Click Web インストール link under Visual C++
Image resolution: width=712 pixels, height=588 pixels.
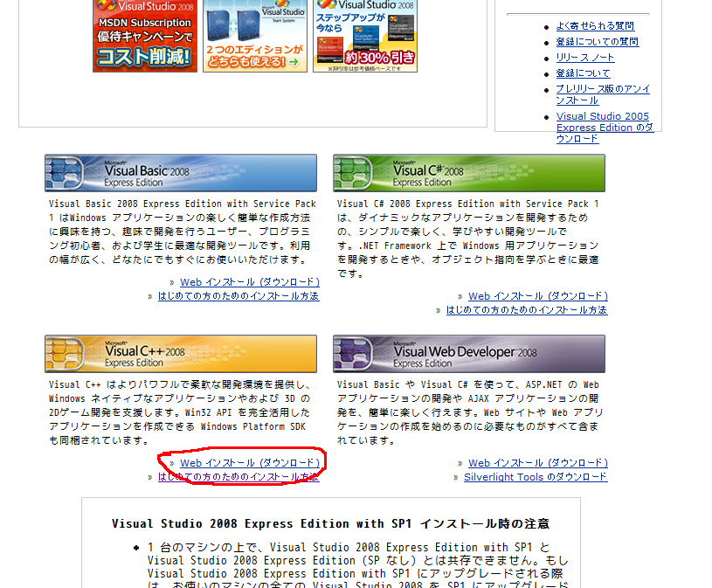click(250, 463)
